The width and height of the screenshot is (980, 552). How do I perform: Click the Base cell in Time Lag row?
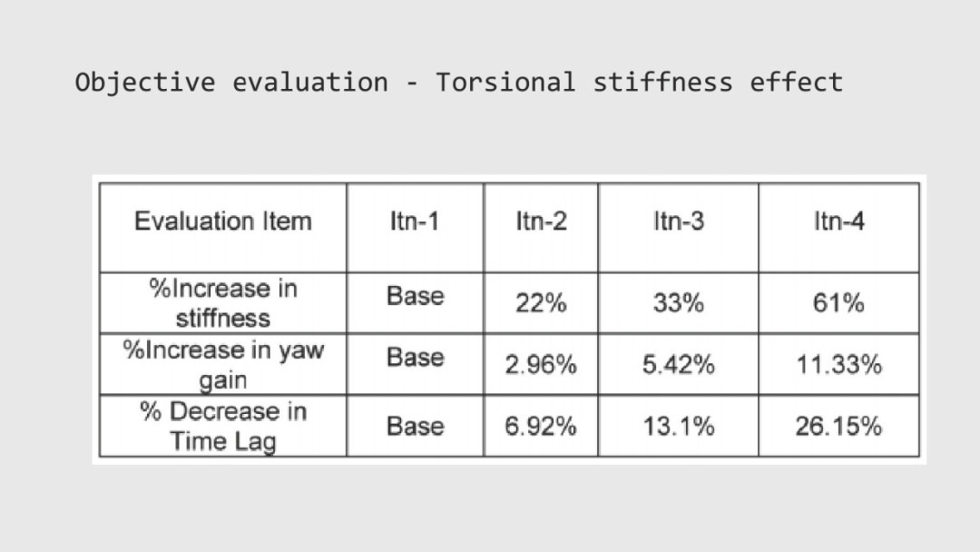point(415,426)
